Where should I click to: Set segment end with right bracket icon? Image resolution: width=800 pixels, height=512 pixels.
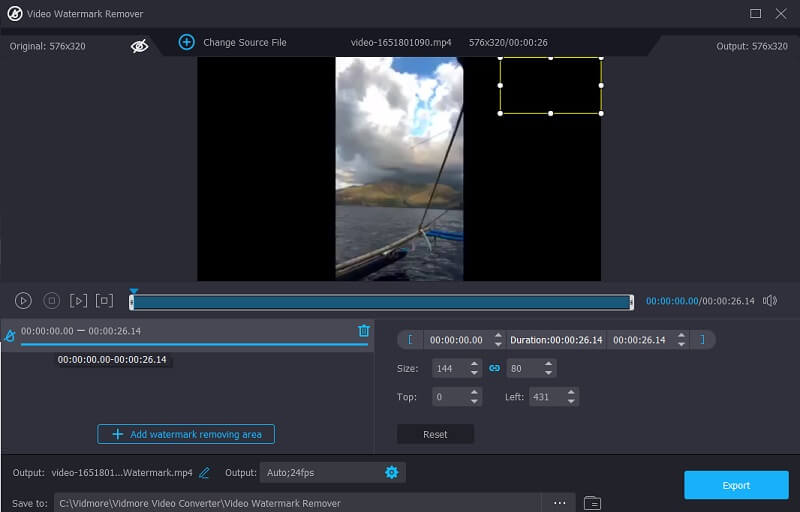point(702,340)
